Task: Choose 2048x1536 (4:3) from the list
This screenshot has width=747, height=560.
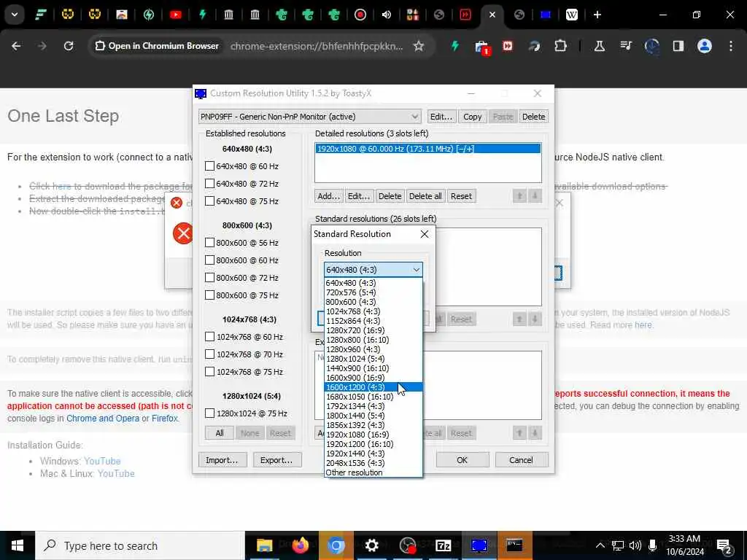Action: tap(373, 463)
